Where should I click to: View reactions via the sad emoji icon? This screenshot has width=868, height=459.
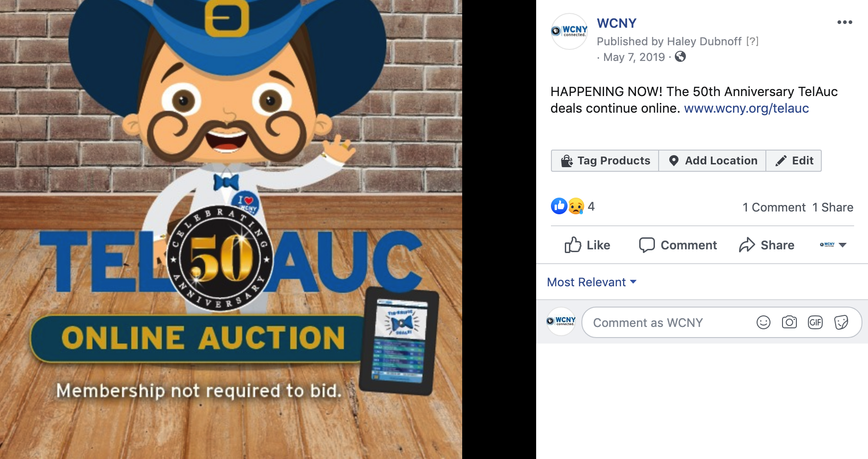(x=576, y=206)
